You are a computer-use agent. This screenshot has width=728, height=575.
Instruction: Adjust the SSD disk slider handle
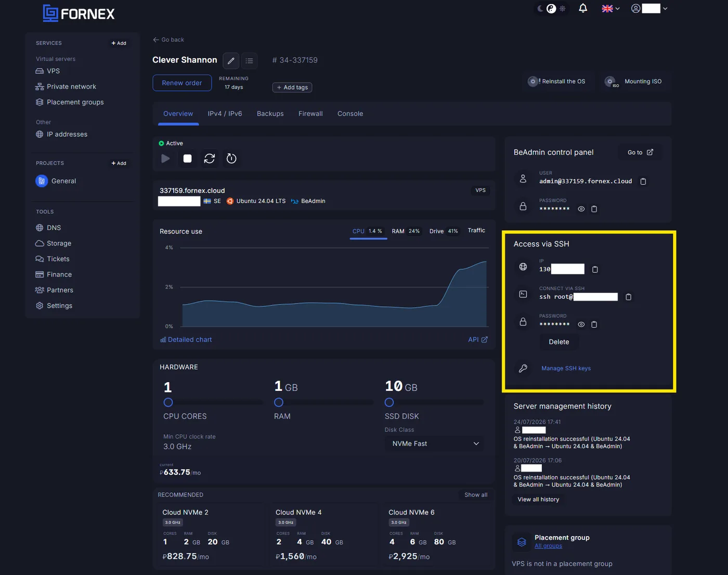coord(389,402)
